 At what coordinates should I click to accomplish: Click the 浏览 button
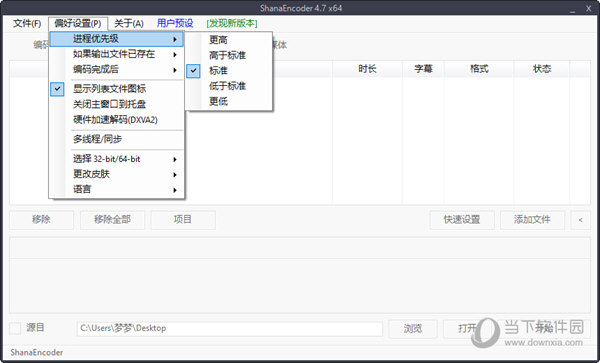coord(413,329)
